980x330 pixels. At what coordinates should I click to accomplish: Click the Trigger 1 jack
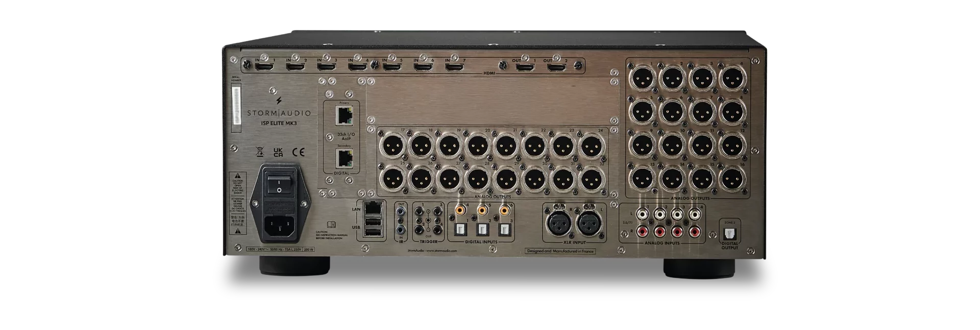419,211
